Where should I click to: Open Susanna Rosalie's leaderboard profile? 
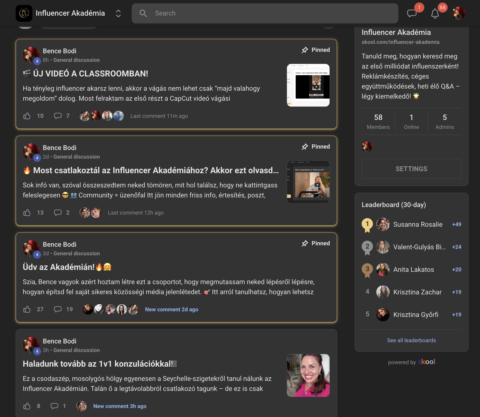point(418,224)
